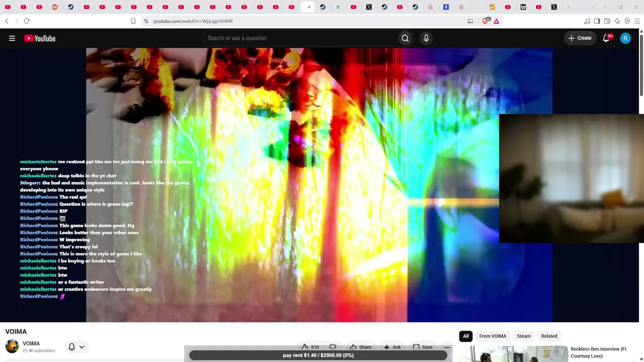Click the cast or install icon in address bar
This screenshot has width=644, height=362.
click(x=470, y=21)
